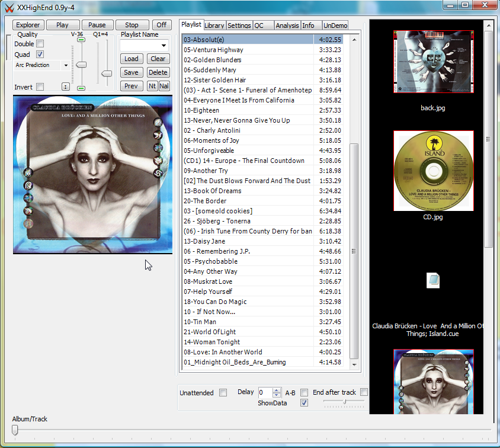Start playback with the Play button
Viewport: 500px width, 448px height.
[x=63, y=25]
